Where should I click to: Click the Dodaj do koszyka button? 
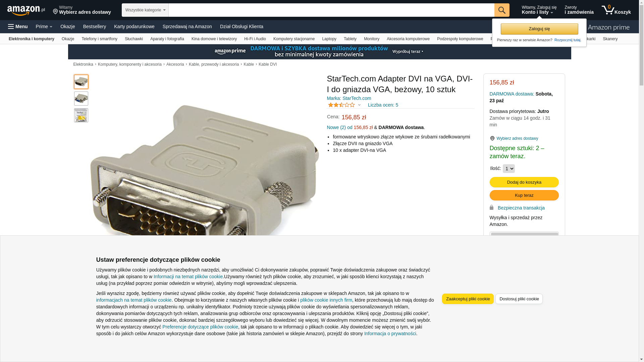pos(524,182)
